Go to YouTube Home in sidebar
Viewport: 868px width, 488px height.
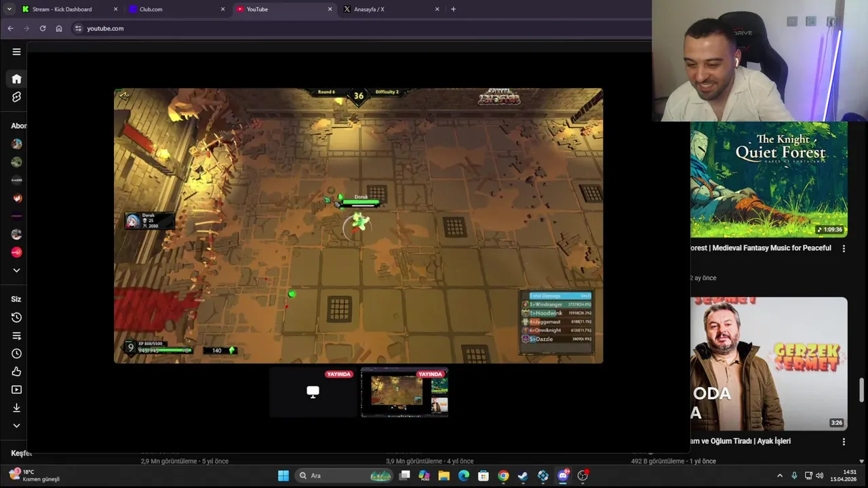pyautogui.click(x=16, y=79)
